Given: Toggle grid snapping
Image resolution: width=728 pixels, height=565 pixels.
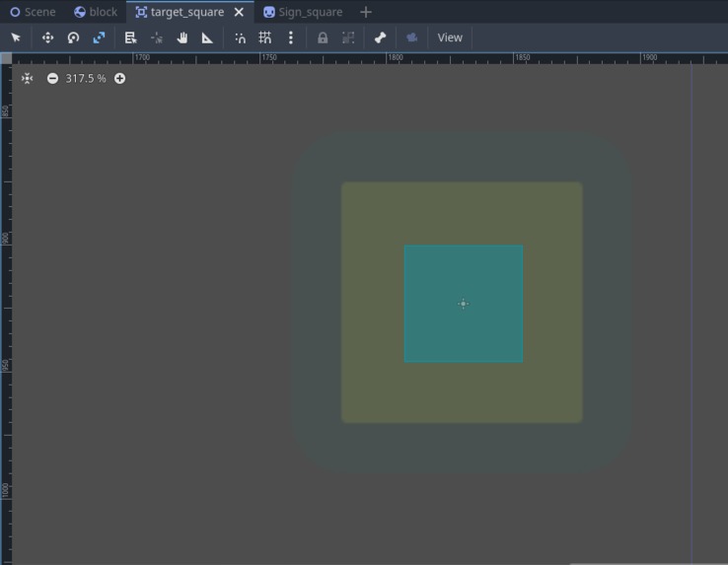Looking at the screenshot, I should pyautogui.click(x=265, y=37).
